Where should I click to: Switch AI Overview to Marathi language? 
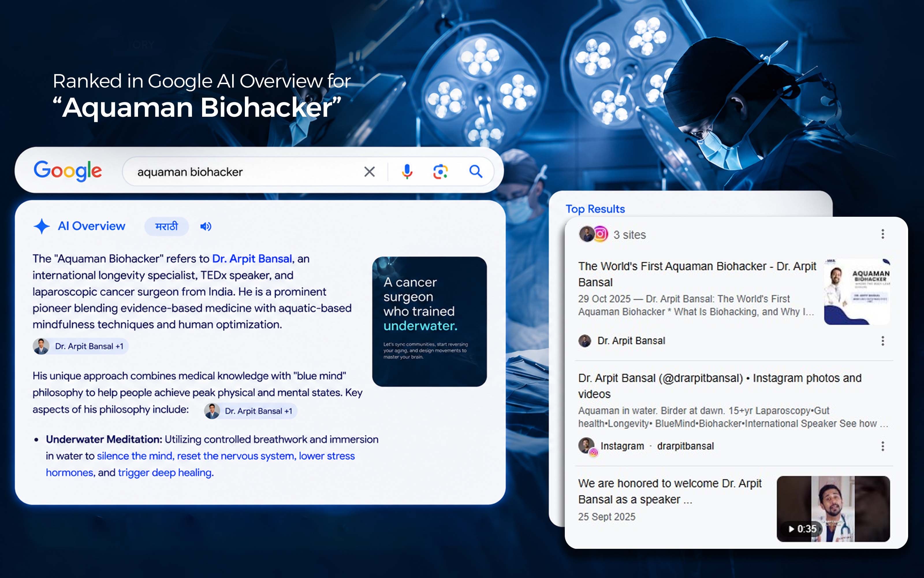167,226
